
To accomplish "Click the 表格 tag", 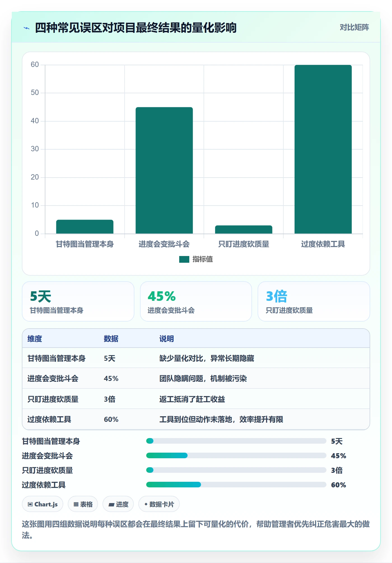I will (x=83, y=504).
